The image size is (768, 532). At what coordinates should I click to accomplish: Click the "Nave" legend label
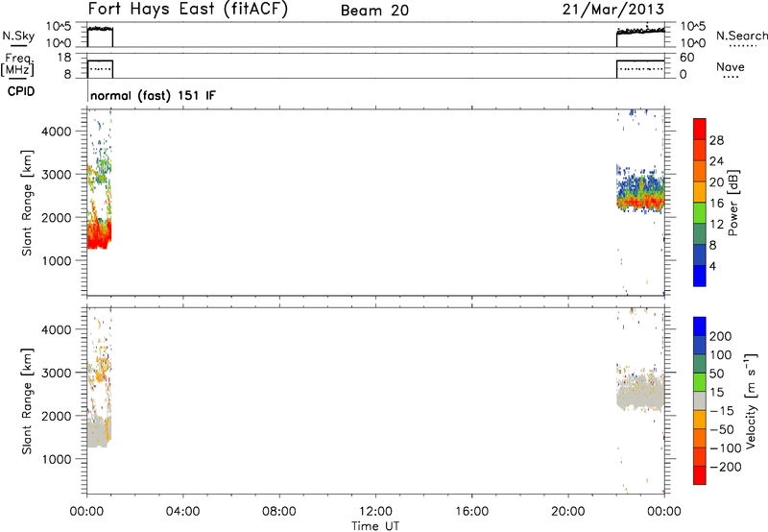click(731, 66)
